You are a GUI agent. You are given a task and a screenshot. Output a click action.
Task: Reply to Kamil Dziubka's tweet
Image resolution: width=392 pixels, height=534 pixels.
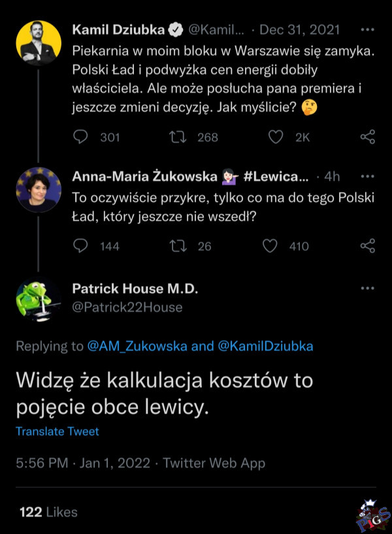[81, 137]
